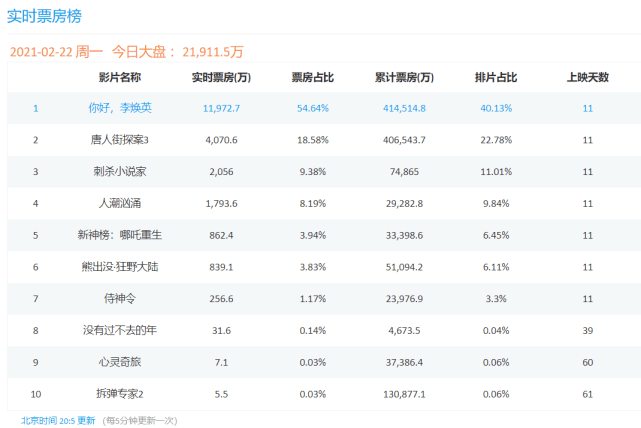The image size is (641, 428).
Task: Click the 上映天数 column header
Action: (587, 77)
